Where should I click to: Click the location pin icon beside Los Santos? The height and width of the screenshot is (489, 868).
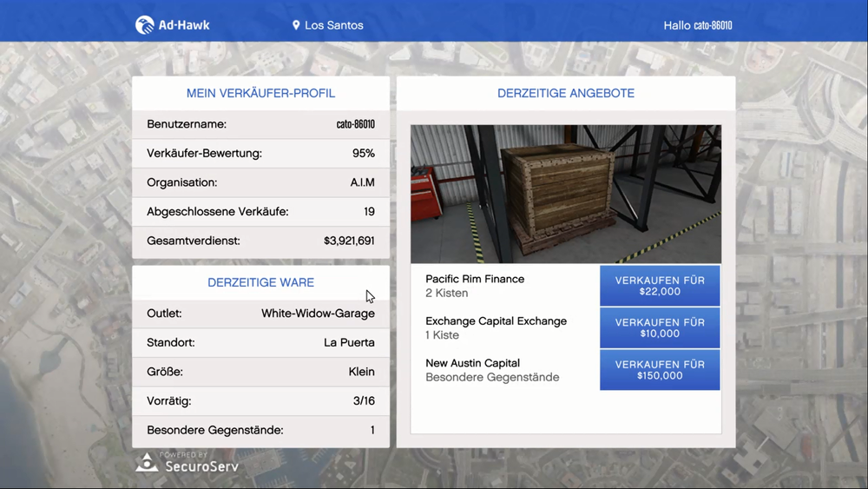tap(296, 25)
